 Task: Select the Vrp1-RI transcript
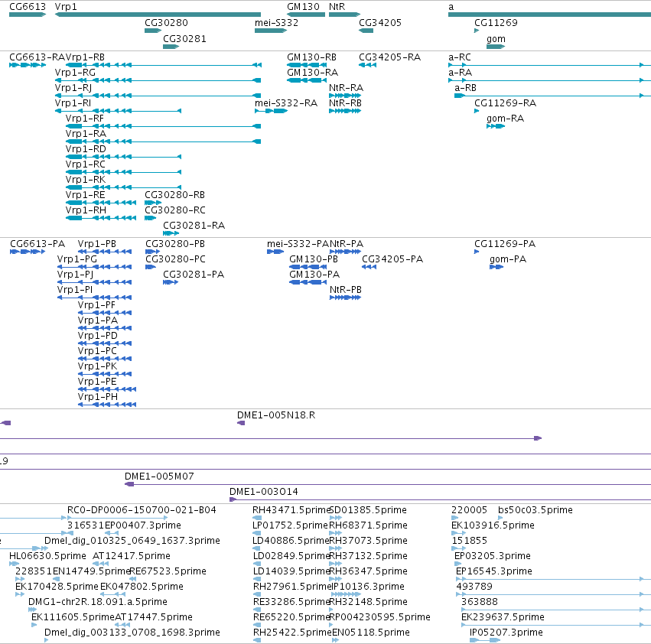pos(118,111)
